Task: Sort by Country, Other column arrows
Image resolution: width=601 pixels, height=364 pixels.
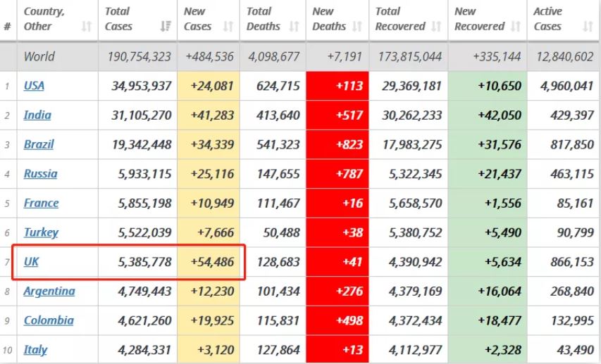Action: [x=87, y=27]
